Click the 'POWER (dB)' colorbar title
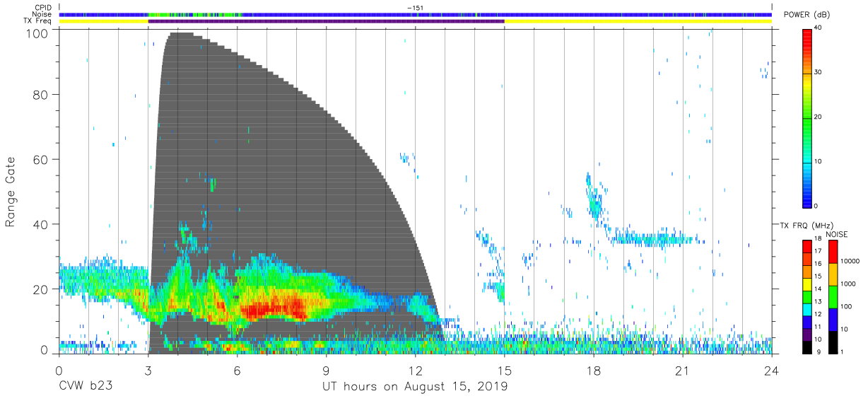 [x=807, y=15]
